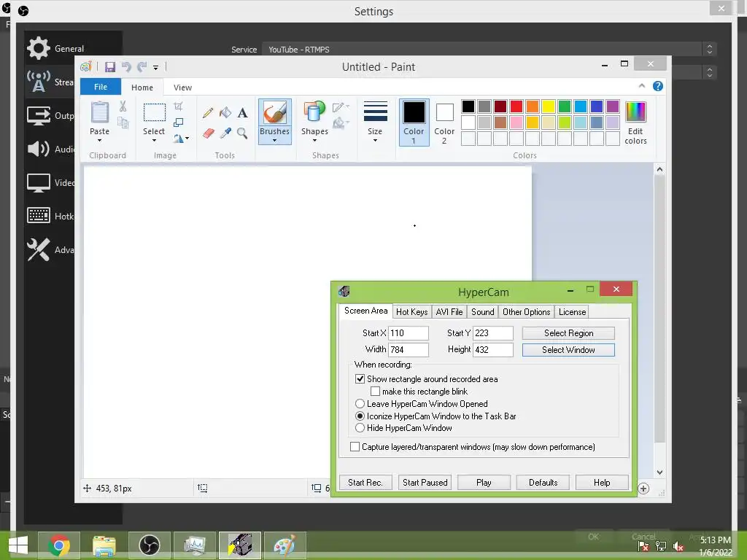This screenshot has height=560, width=747.
Task: Open OBS Studio from taskbar
Action: pos(149,545)
